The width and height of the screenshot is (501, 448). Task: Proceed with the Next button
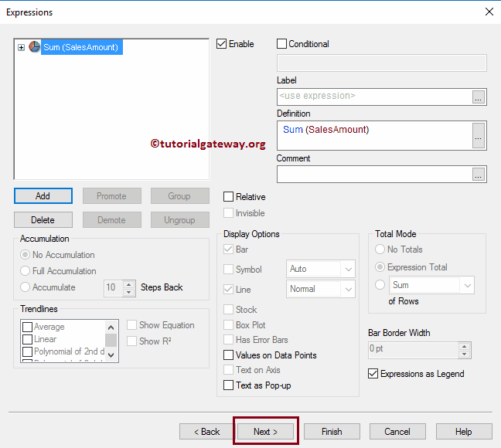(265, 432)
